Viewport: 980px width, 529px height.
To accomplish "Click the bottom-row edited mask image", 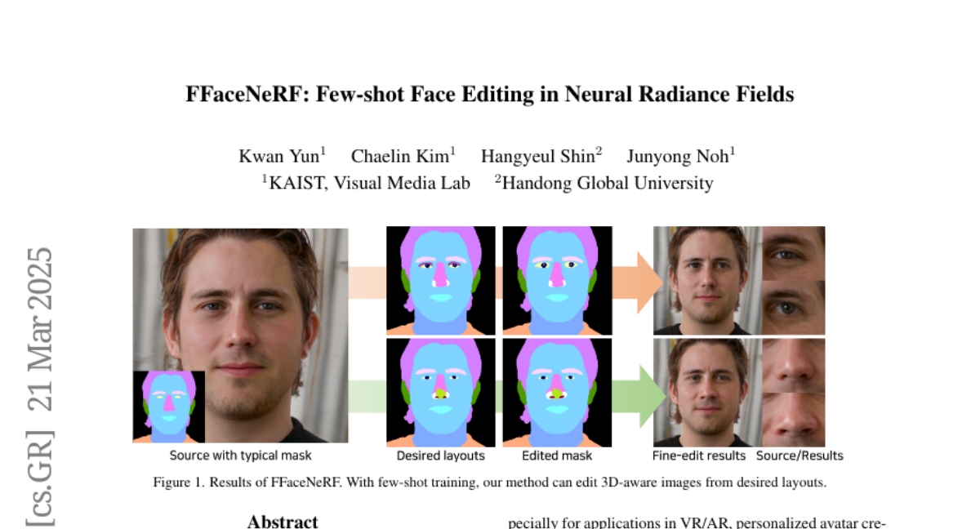I will tap(557, 393).
